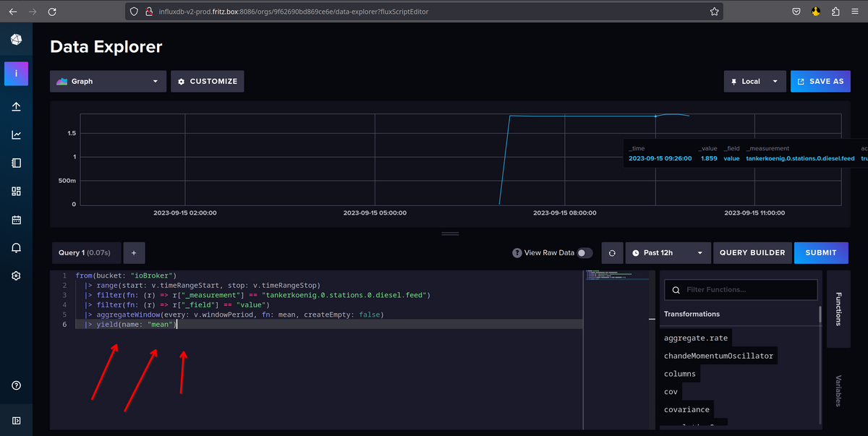Open Settings gear icon in sidebar
This screenshot has width=868, height=436.
click(16, 275)
